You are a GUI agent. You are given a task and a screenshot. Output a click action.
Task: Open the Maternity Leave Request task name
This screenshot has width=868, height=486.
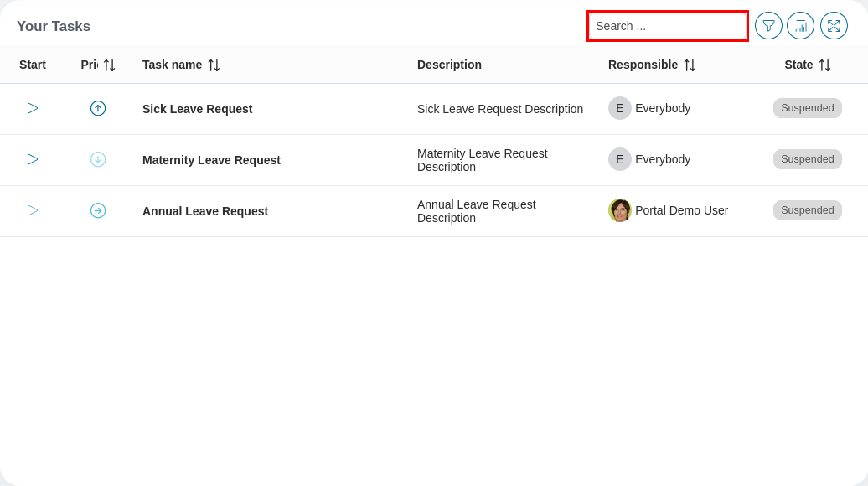click(211, 160)
